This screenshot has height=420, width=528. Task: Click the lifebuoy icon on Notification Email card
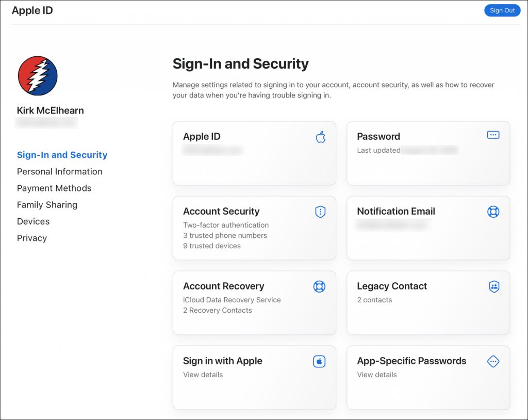pos(493,212)
